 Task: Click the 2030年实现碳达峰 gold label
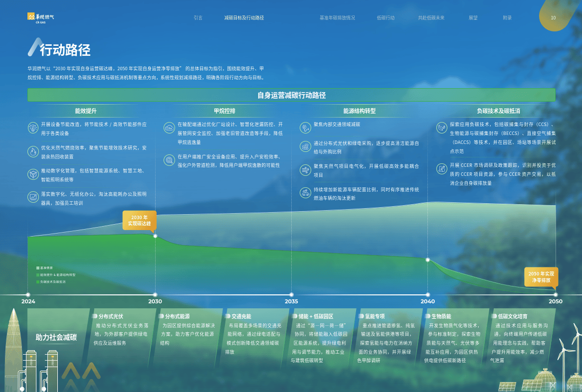coord(140,220)
